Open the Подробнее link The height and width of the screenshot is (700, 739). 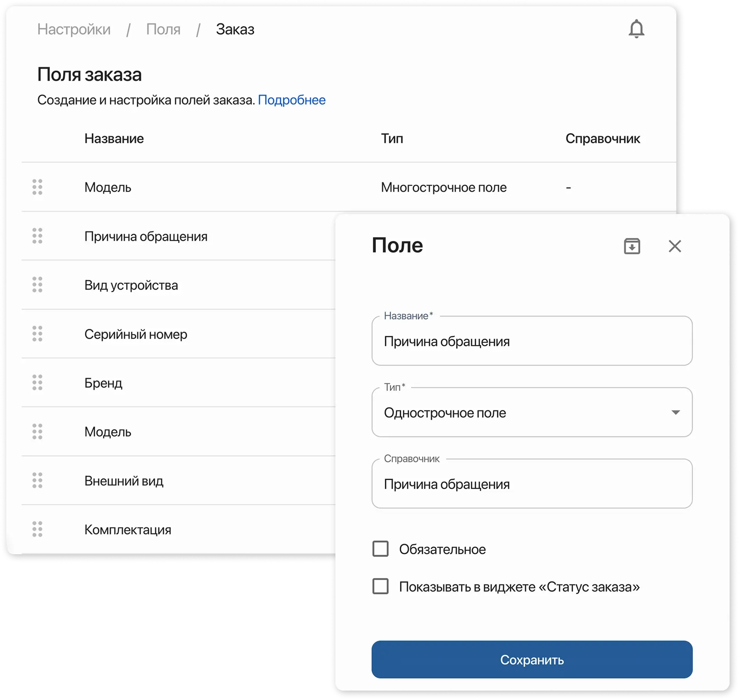292,100
